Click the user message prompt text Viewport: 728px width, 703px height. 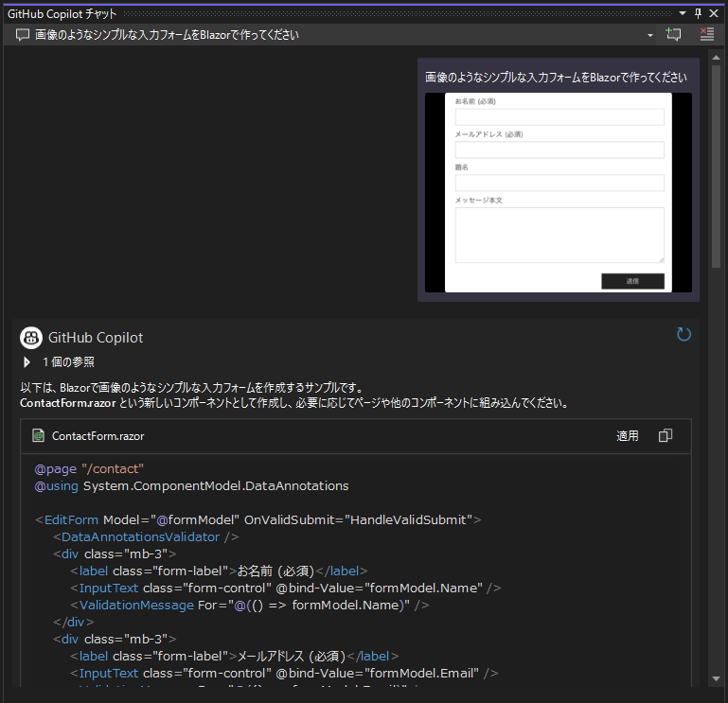[x=556, y=77]
